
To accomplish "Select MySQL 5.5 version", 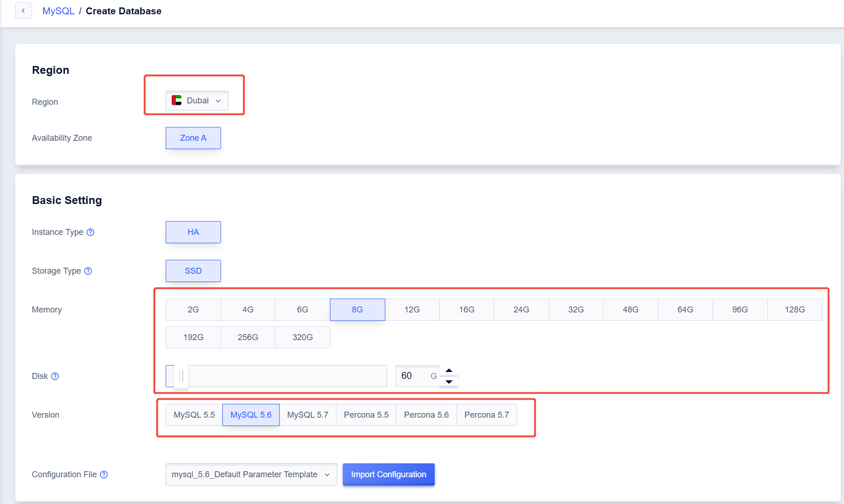I will click(194, 415).
